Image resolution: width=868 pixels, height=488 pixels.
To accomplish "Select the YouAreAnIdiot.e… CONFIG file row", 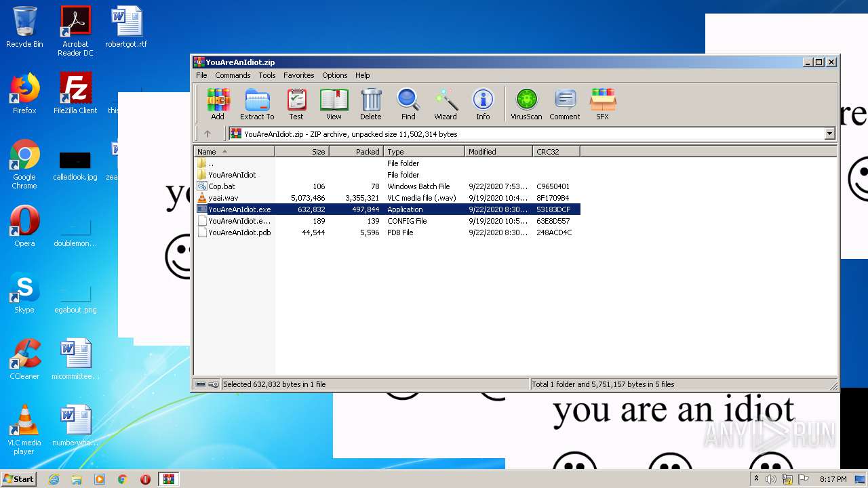I will [x=387, y=221].
